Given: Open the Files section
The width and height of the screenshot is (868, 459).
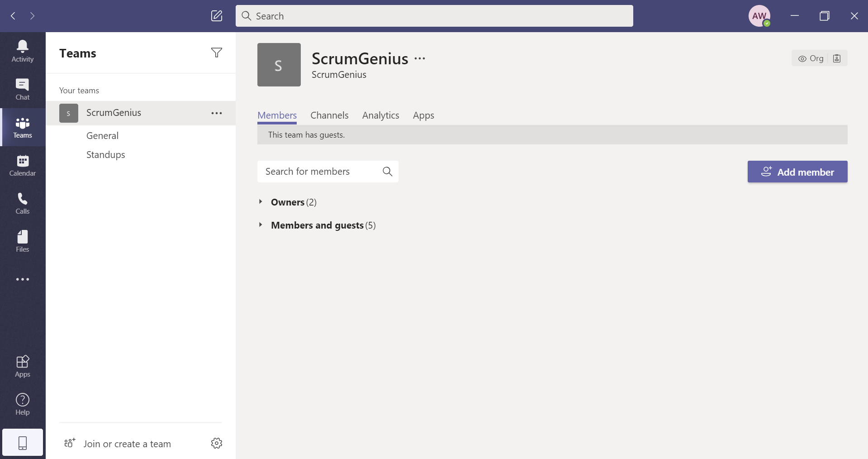Looking at the screenshot, I should click(x=23, y=241).
